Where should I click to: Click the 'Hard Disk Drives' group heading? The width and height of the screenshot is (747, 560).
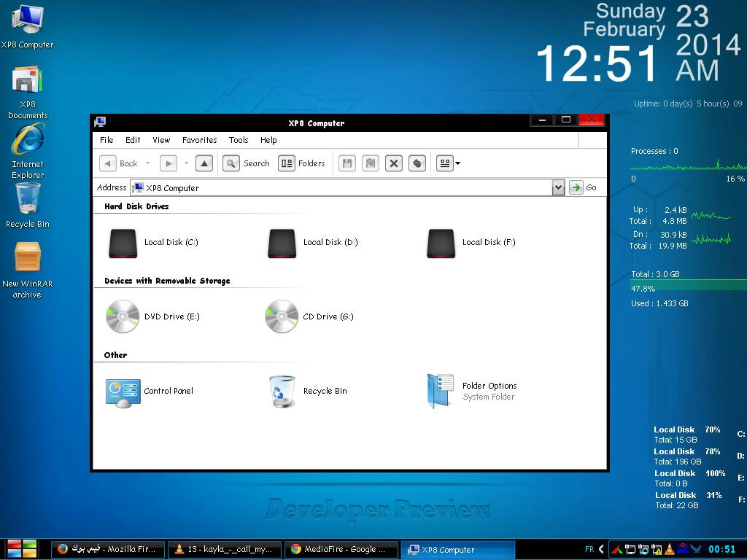coord(136,206)
